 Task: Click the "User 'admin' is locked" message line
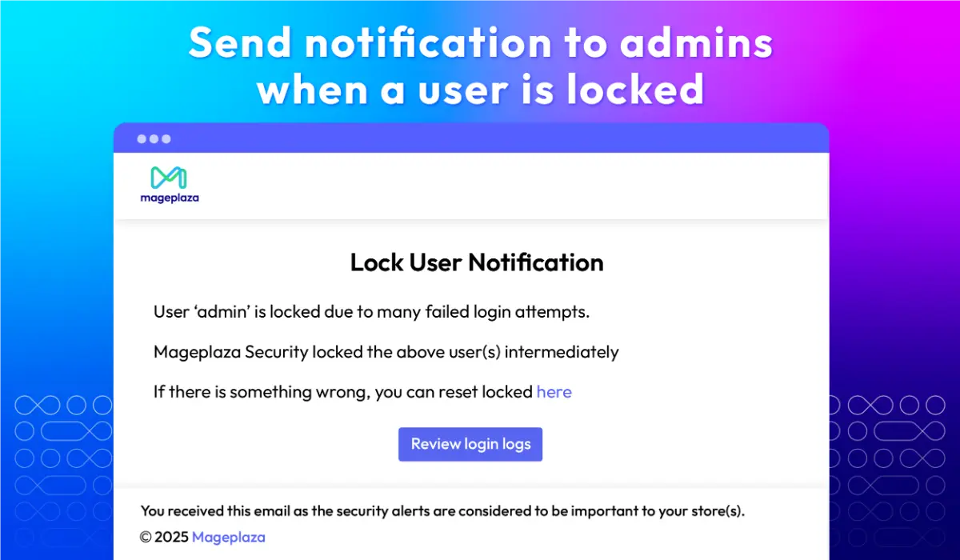tap(371, 312)
